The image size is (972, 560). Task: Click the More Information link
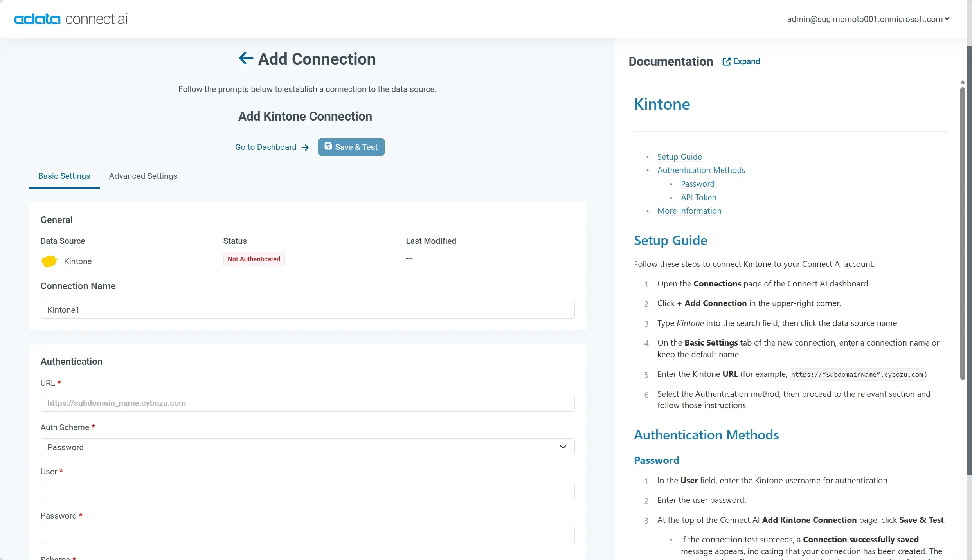tap(689, 211)
